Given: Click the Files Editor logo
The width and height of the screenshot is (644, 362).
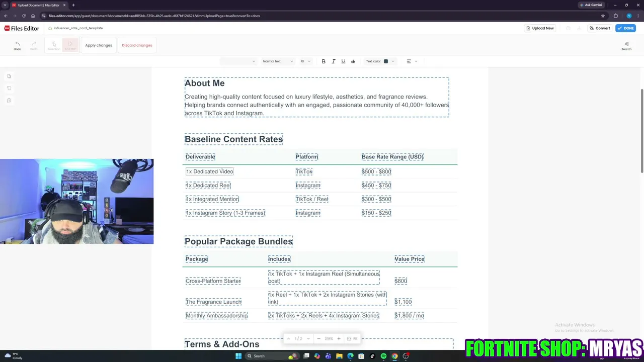Looking at the screenshot, I should pos(22,28).
